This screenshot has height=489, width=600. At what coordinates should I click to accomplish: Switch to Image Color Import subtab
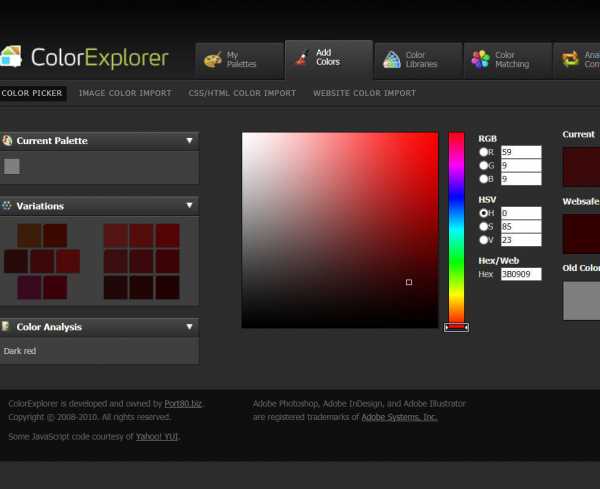[x=125, y=93]
